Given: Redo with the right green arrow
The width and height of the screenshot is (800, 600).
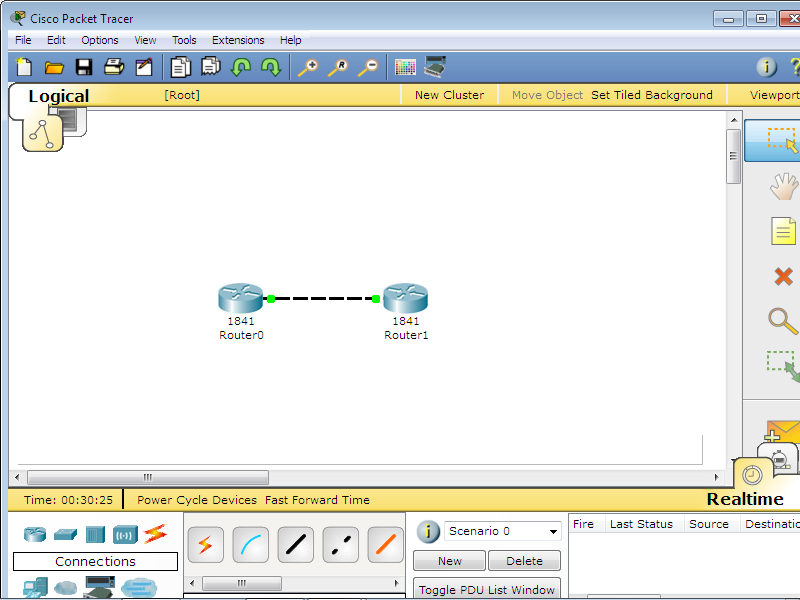Looking at the screenshot, I should 271,67.
